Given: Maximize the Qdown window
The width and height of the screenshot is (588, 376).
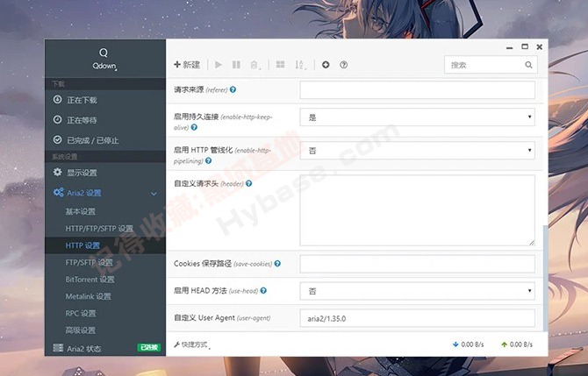Looking at the screenshot, I should point(525,46).
